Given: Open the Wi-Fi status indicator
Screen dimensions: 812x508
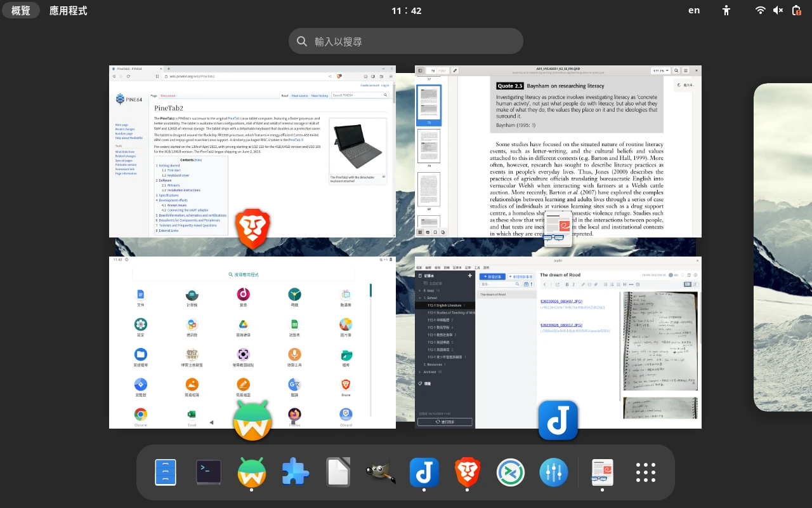Looking at the screenshot, I should pos(760,10).
